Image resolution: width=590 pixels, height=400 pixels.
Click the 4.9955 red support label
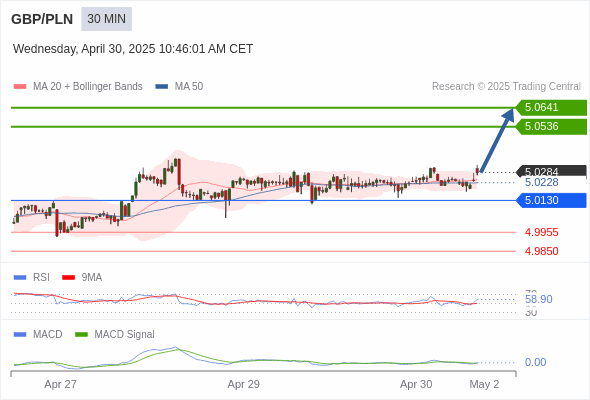click(x=541, y=232)
